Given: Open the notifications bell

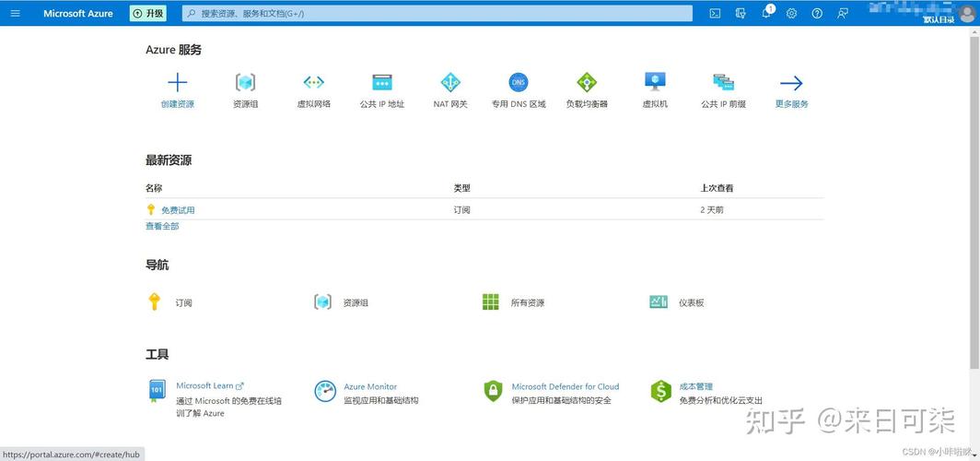Looking at the screenshot, I should click(x=766, y=13).
